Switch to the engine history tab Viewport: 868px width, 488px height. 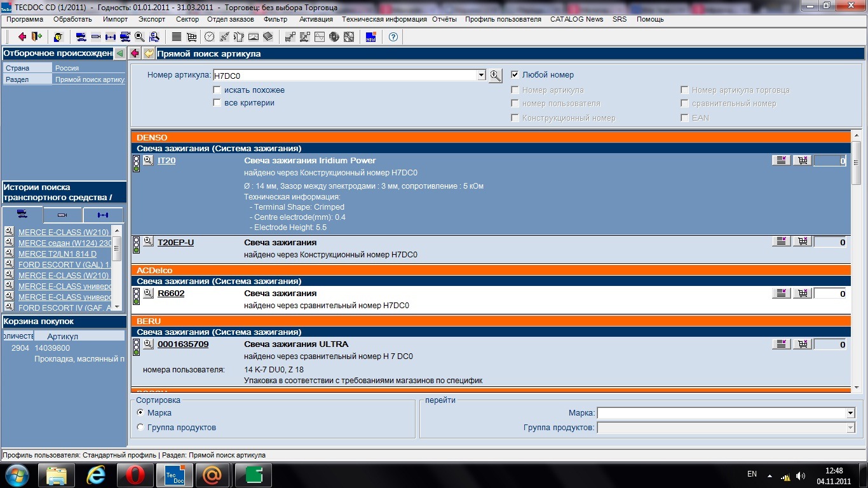click(62, 215)
